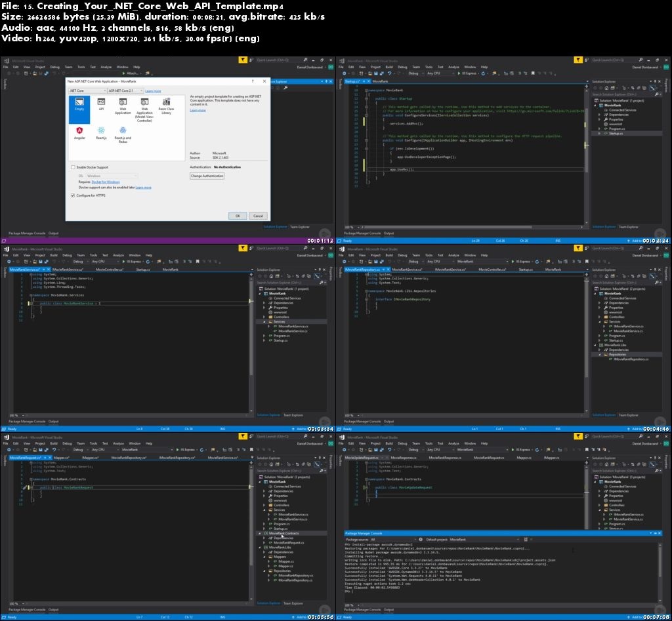The width and height of the screenshot is (672, 621).
Task: Expand the Controllers folder in the 00:03:34 frame
Action: pyautogui.click(x=264, y=317)
